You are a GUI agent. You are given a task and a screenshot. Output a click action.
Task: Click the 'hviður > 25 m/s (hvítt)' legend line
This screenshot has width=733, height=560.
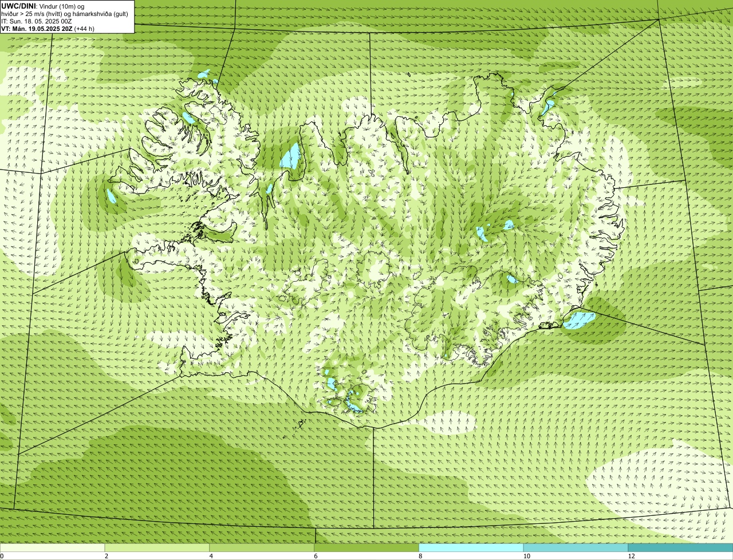point(65,13)
